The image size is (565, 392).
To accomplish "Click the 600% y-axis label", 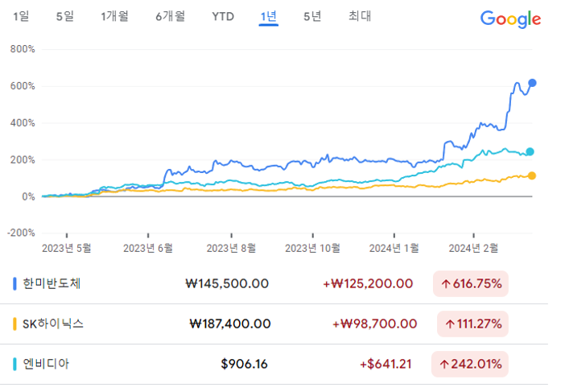I will coord(23,86).
